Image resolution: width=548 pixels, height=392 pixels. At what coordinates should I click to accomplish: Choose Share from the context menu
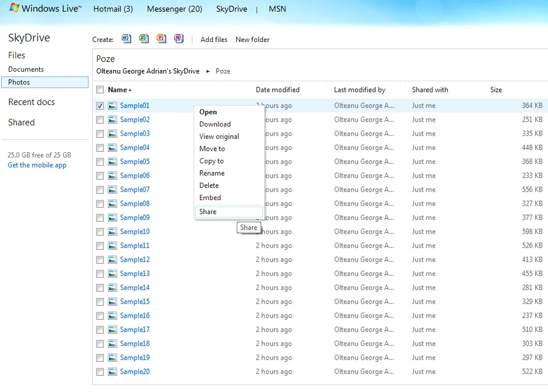[208, 212]
